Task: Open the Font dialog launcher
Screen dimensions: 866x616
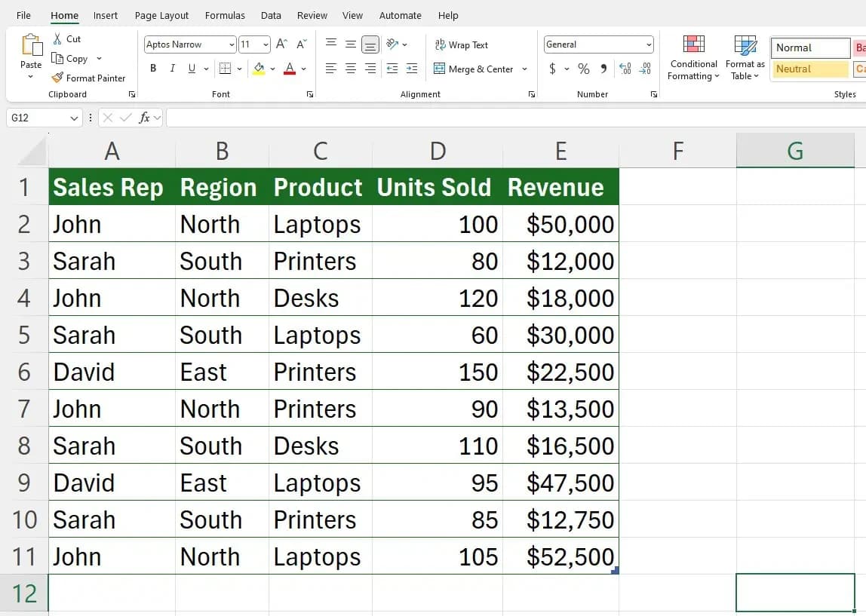Action: coord(310,94)
